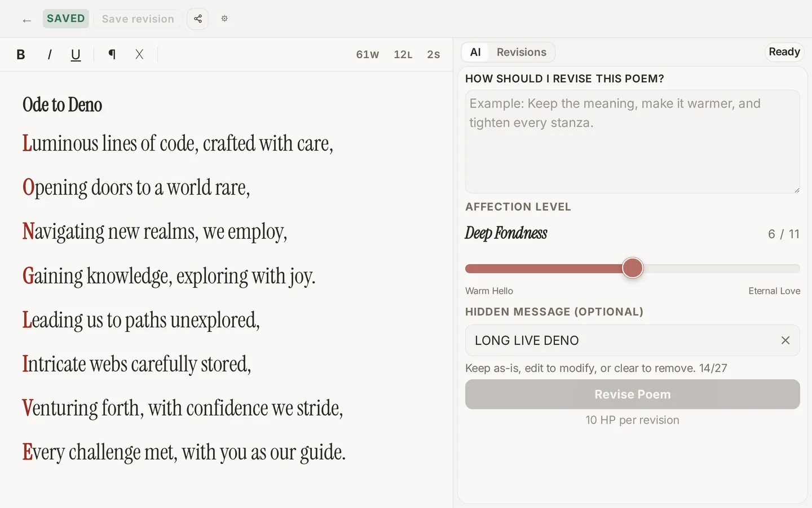812x508 pixels.
Task: Toggle bold formatting
Action: coord(21,55)
